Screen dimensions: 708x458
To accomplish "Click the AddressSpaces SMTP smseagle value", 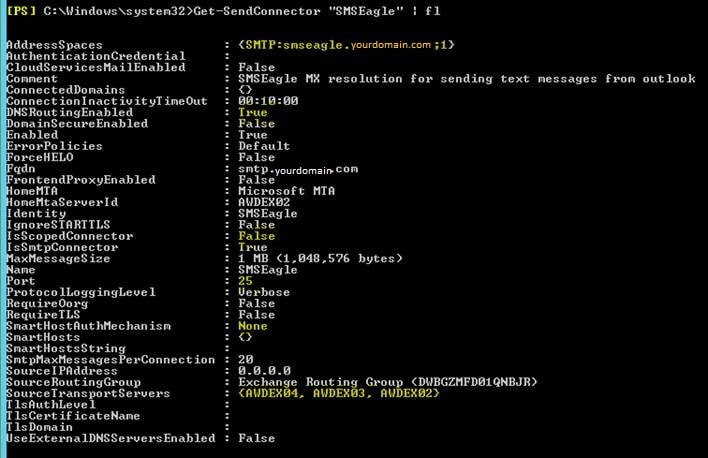I will (x=346, y=45).
